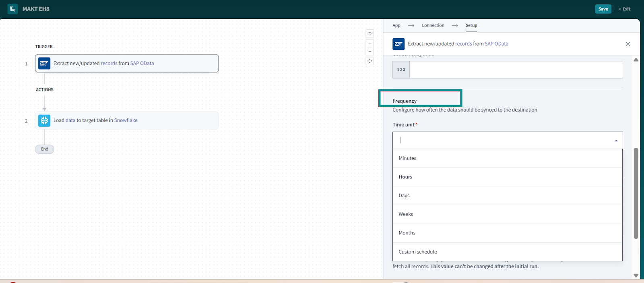The height and width of the screenshot is (283, 644).
Task: Zoom in on the recipe canvas
Action: (x=369, y=43)
